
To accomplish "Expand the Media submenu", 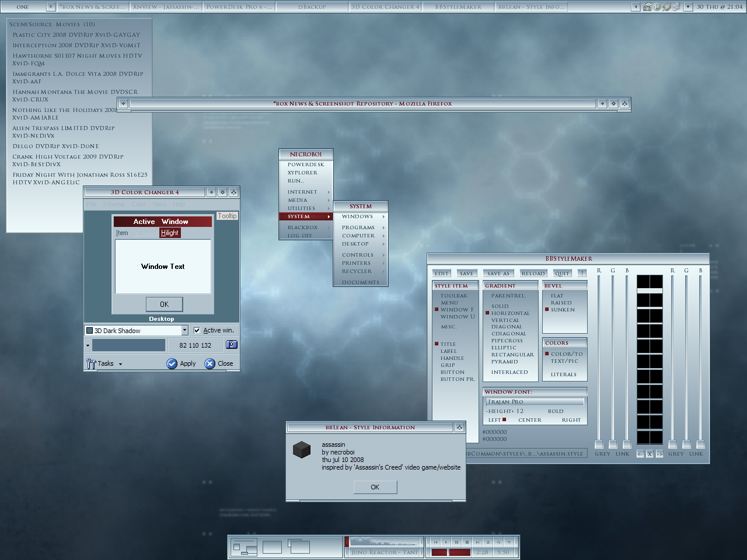I will 306,200.
